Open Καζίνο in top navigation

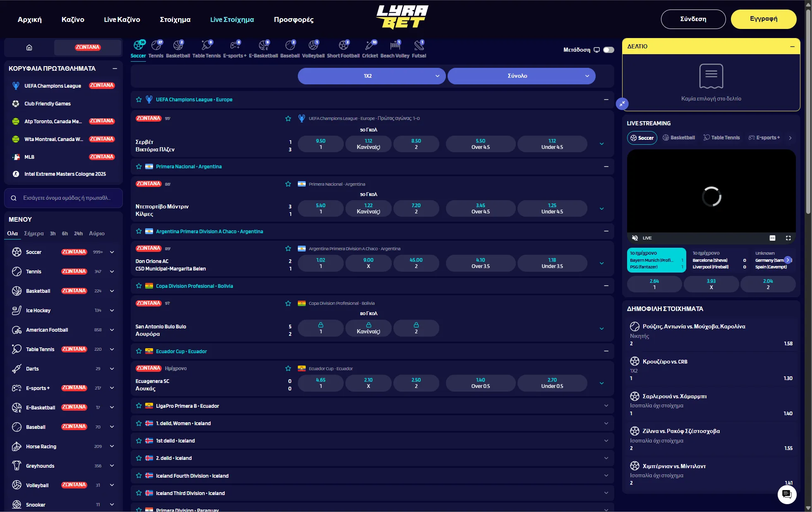coord(73,19)
